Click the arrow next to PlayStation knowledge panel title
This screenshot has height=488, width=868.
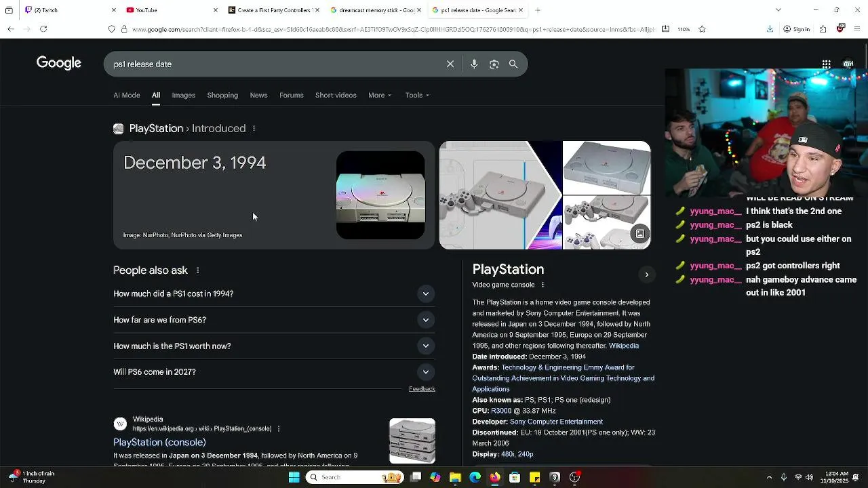[x=646, y=274]
